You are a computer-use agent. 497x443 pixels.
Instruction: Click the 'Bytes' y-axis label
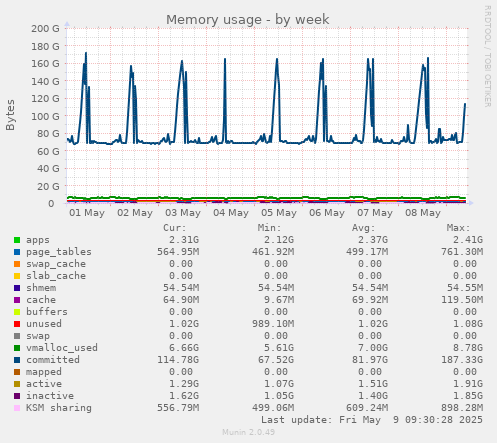[10, 115]
